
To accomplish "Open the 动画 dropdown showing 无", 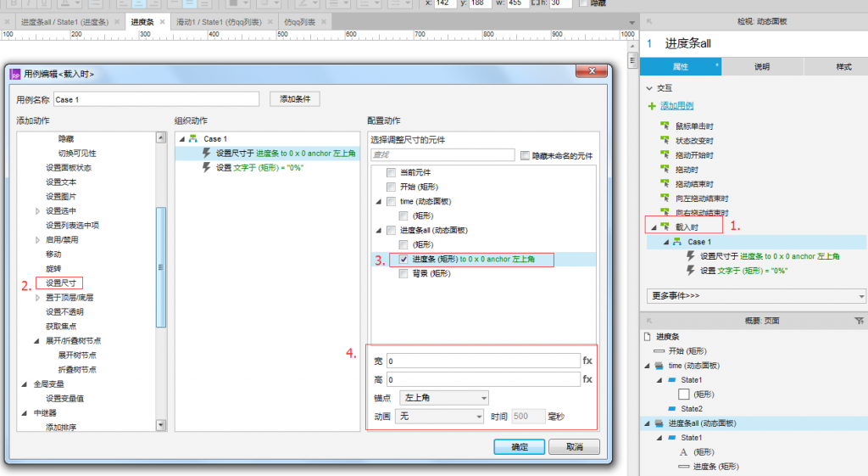I will point(440,416).
